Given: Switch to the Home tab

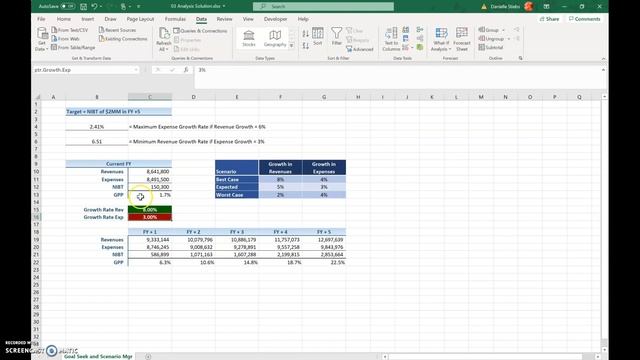Looking at the screenshot, I should (64, 19).
